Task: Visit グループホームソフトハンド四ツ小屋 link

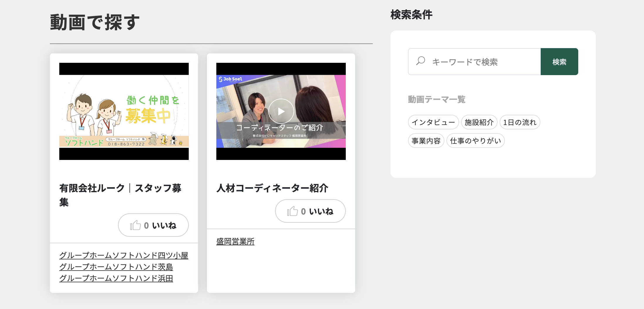Action: [124, 255]
